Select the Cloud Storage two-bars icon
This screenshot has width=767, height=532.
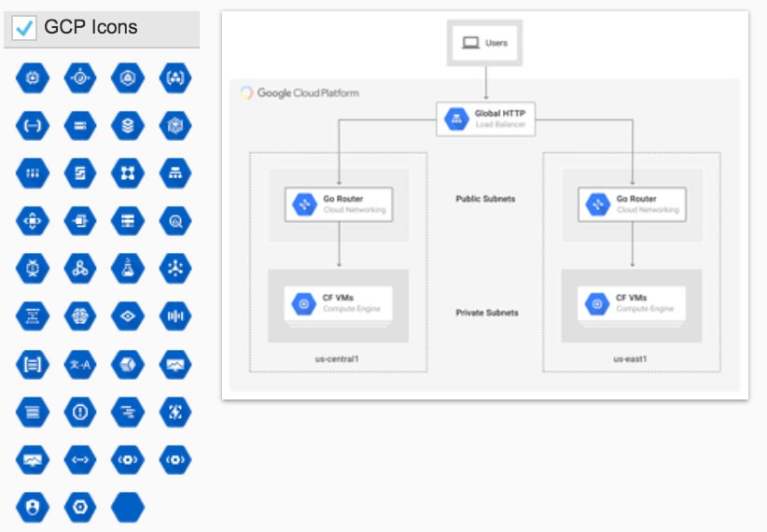(x=80, y=126)
